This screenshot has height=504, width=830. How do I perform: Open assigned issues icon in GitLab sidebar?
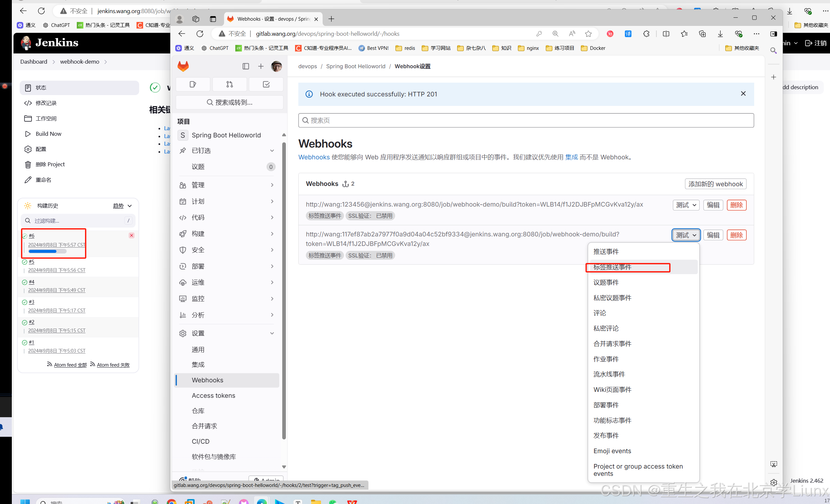193,85
